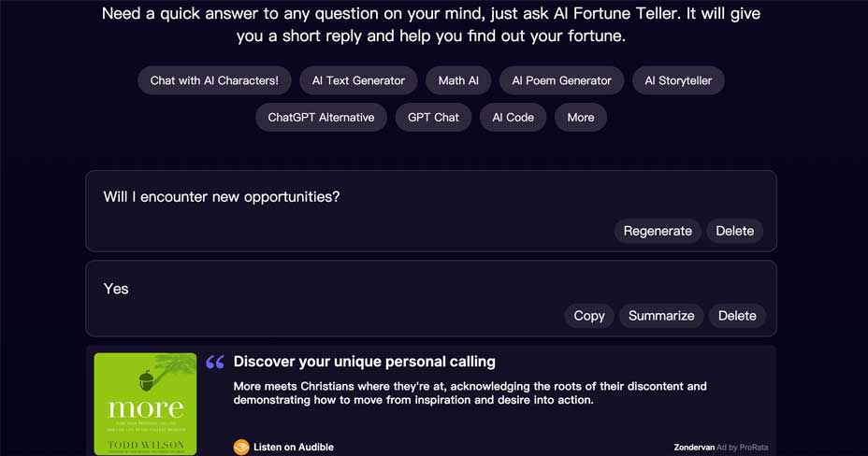Choose the GPT Chat pill

pyautogui.click(x=433, y=117)
